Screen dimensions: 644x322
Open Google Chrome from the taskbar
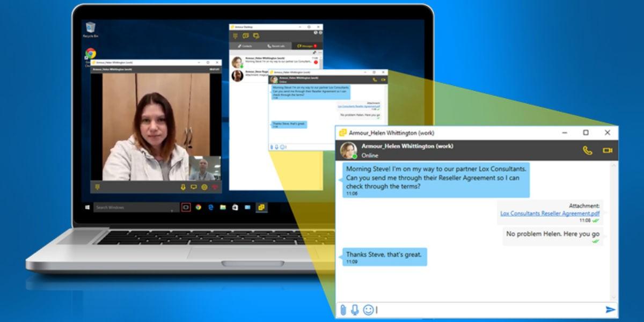pos(198,207)
